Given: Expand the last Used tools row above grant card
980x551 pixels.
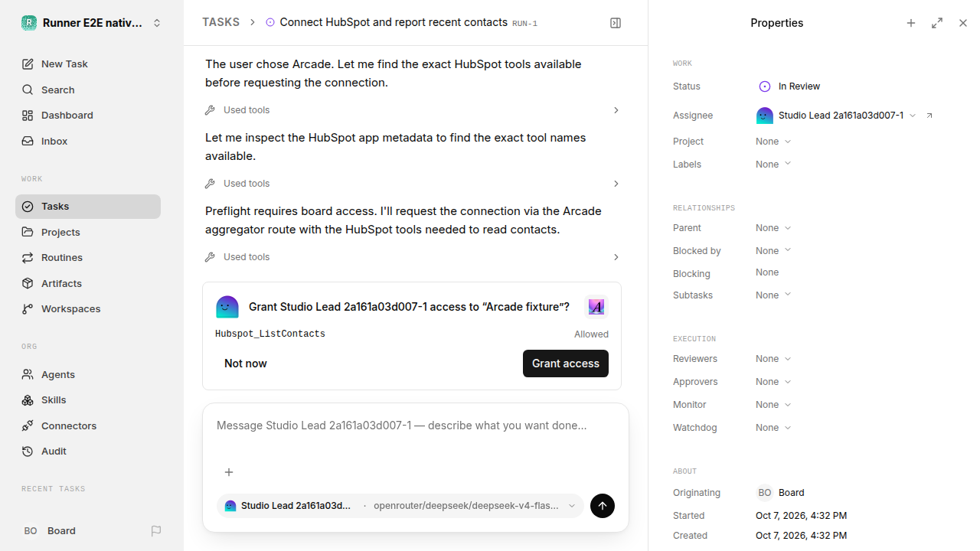Looking at the screenshot, I should click(x=413, y=257).
